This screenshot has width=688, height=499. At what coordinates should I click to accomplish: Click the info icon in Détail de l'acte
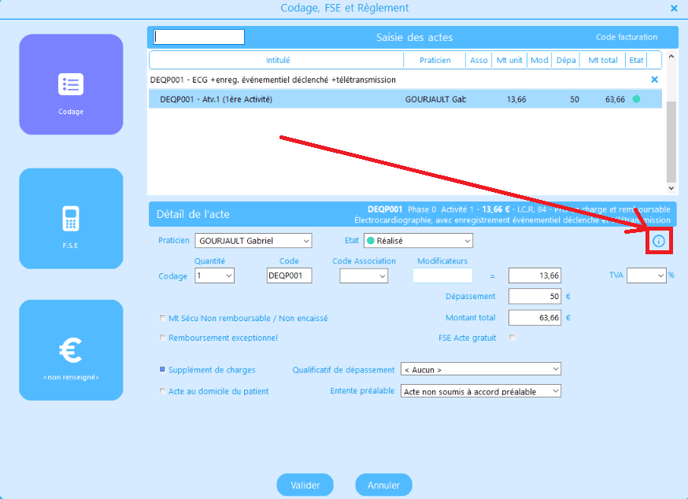point(658,241)
